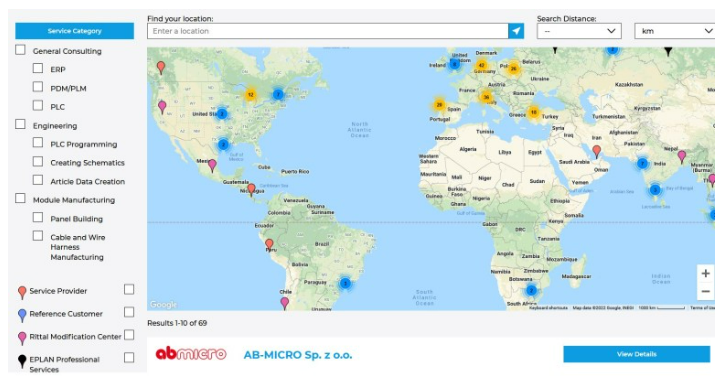Open the Search Distance dropdown
Viewport: 727px width, 380px height.
tap(579, 31)
